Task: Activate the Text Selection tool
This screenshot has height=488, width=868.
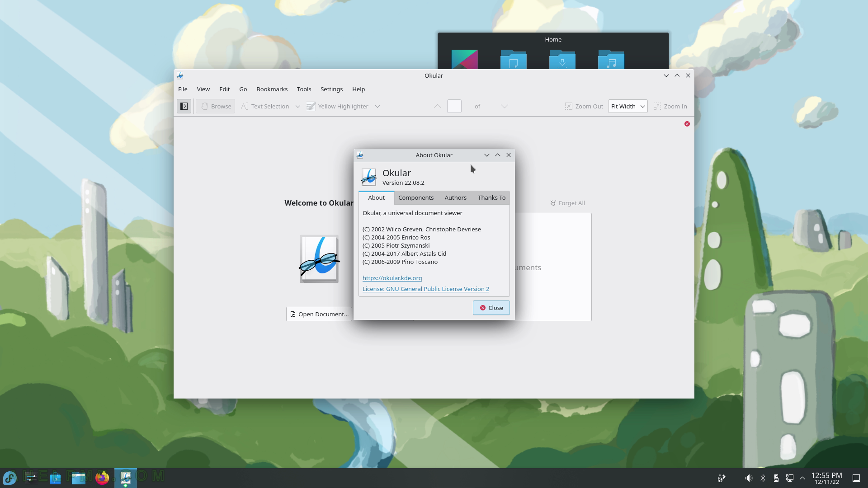Action: tap(265, 106)
